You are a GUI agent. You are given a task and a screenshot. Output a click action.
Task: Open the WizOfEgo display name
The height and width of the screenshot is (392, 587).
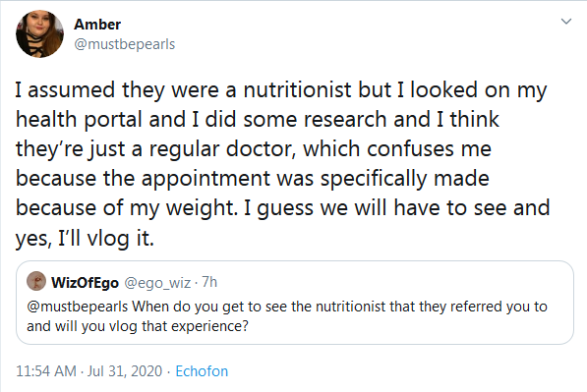point(85,282)
